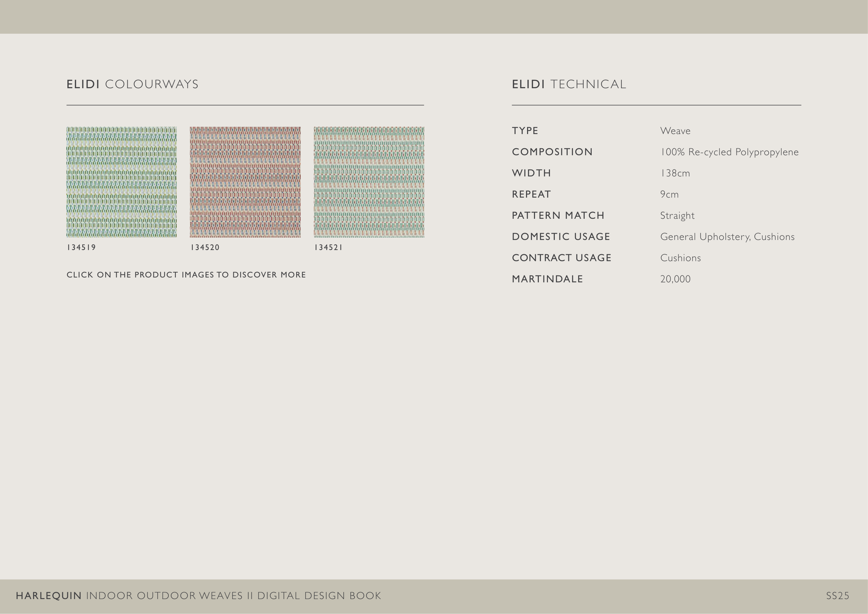Viewport: 868px width, 614px height.
Task: Click the Pattern Match value Straight
Action: (677, 216)
